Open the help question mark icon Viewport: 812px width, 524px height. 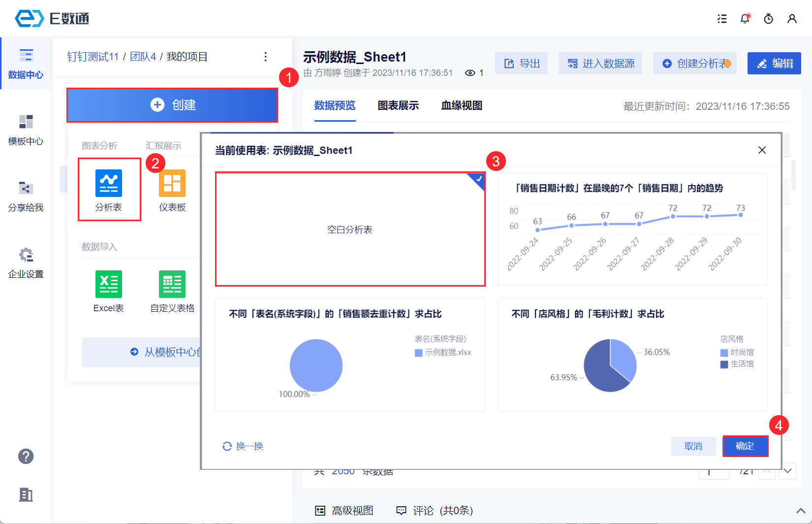[x=26, y=456]
